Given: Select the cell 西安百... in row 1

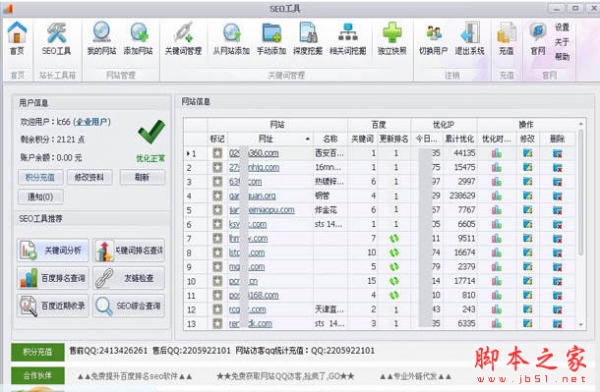Looking at the screenshot, I should [x=329, y=153].
